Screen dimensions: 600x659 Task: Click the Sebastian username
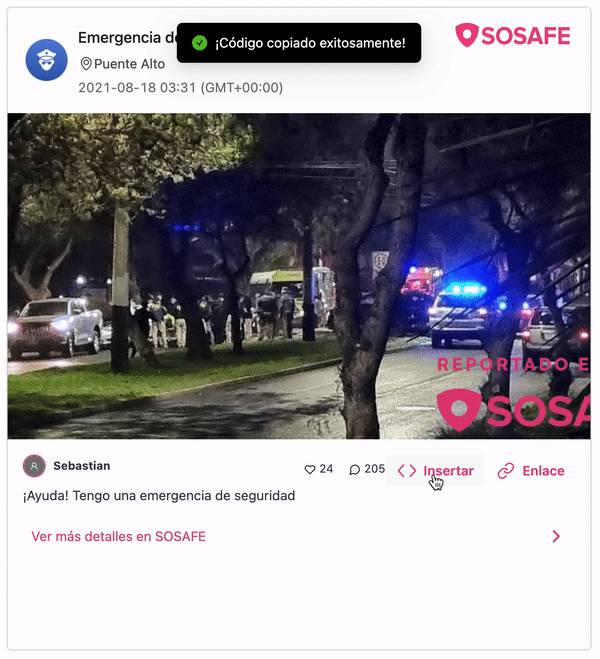pyautogui.click(x=82, y=466)
